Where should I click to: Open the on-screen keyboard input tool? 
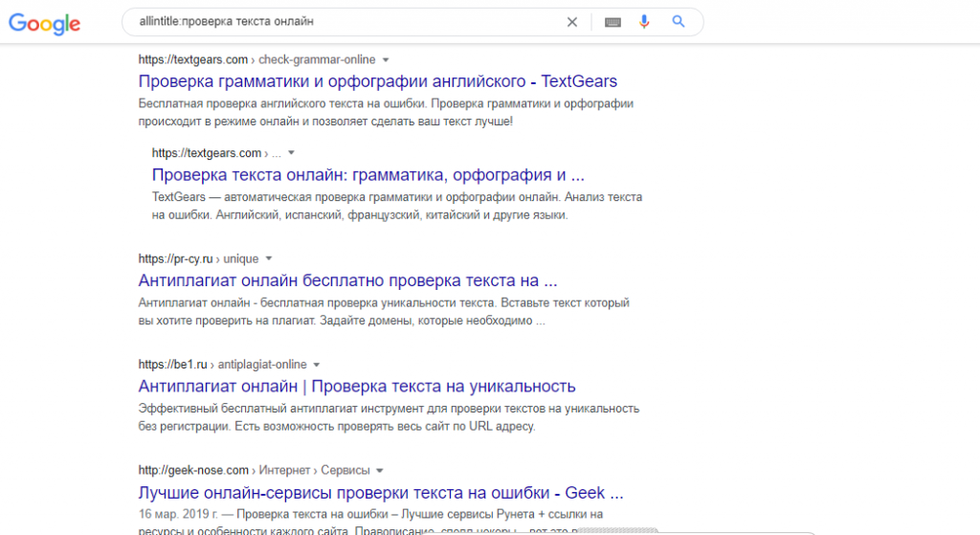pos(612,22)
